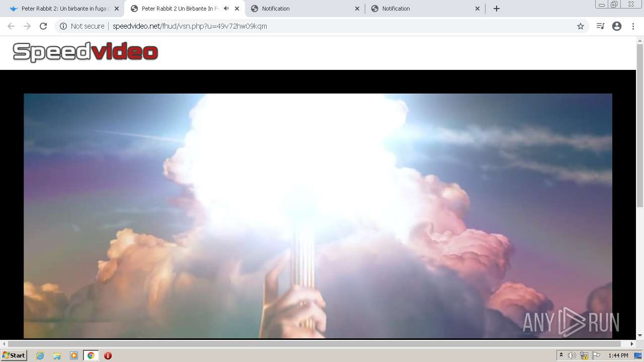Reload the current page

pyautogui.click(x=43, y=26)
